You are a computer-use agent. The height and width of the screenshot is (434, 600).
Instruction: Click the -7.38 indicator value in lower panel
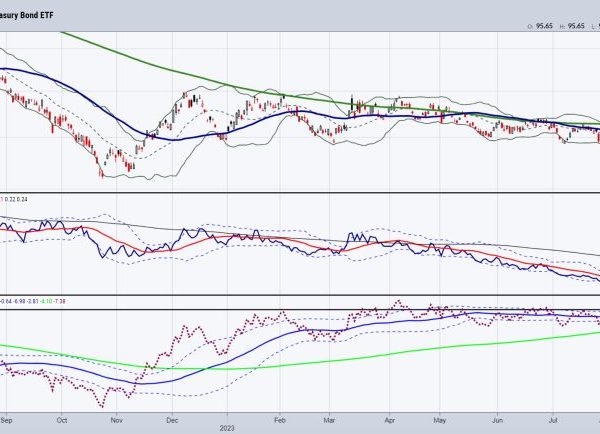point(59,301)
